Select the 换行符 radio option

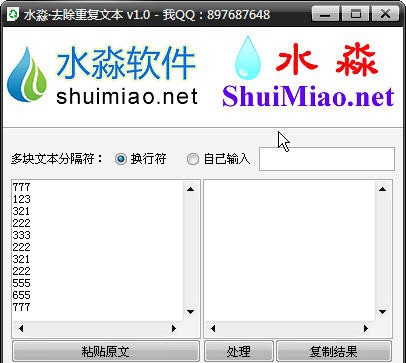(140, 159)
